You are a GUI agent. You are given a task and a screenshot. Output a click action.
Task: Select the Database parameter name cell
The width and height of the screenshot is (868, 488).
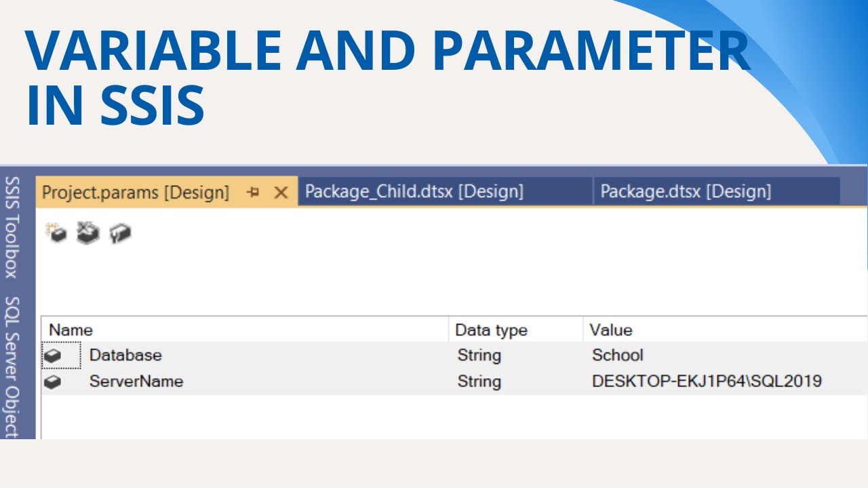coord(125,355)
